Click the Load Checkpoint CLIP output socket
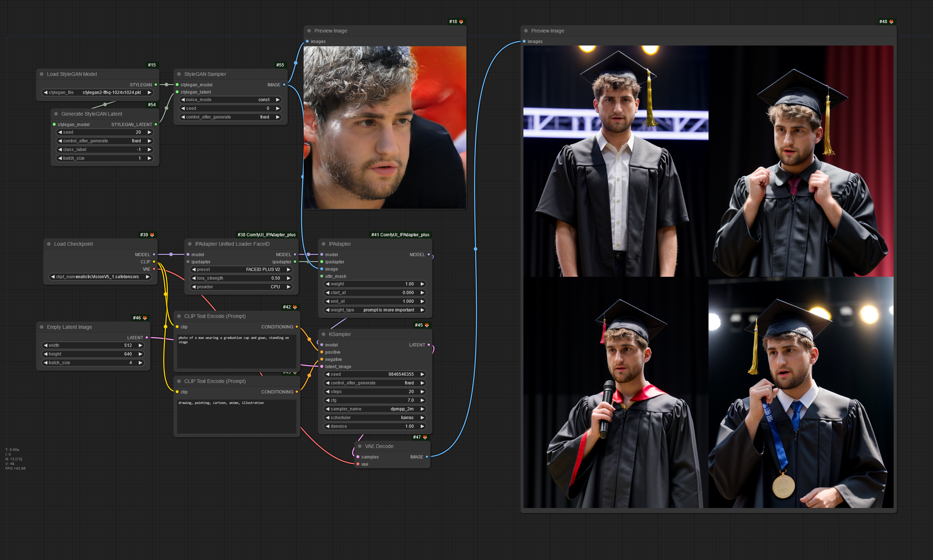The width and height of the screenshot is (933, 560). (x=154, y=262)
